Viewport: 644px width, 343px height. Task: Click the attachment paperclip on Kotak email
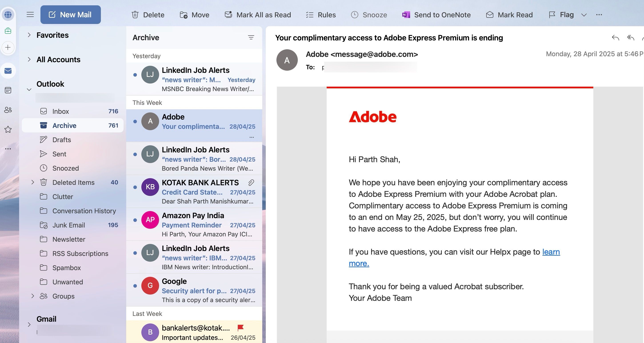251,183
